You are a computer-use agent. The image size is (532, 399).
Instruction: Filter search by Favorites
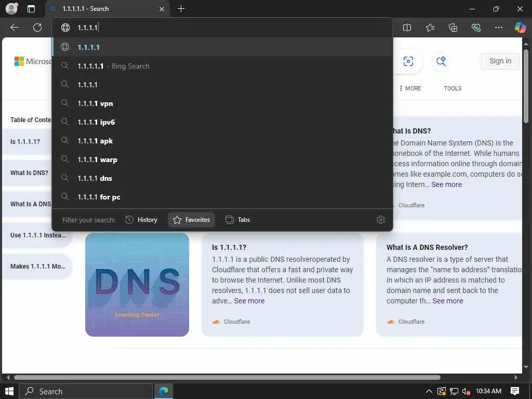(x=191, y=220)
